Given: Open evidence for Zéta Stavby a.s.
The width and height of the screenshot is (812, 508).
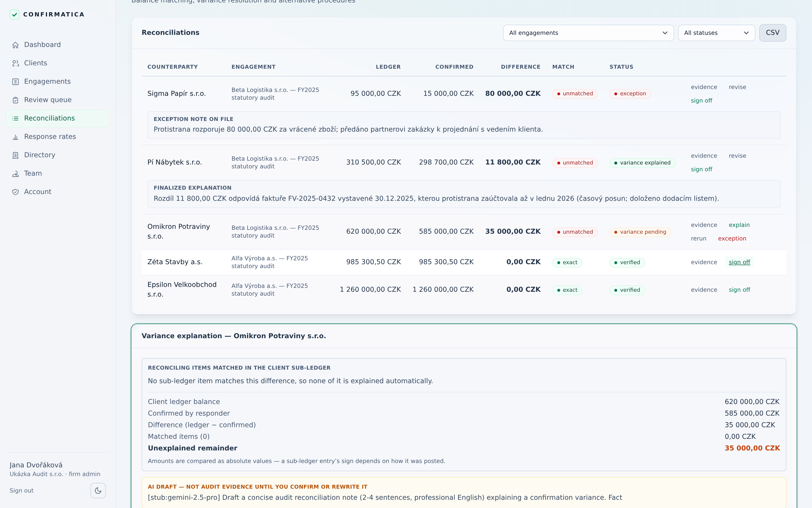Looking at the screenshot, I should tap(704, 262).
